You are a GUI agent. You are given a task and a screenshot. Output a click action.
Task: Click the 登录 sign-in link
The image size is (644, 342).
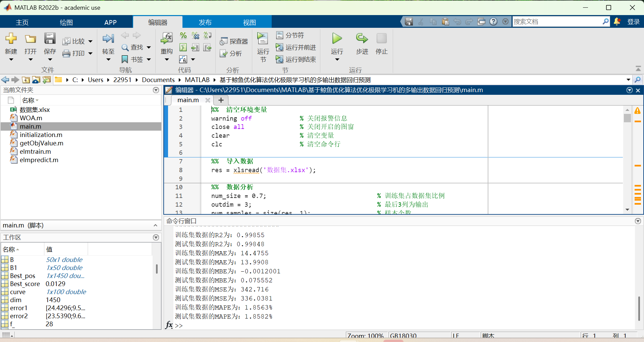pos(634,22)
